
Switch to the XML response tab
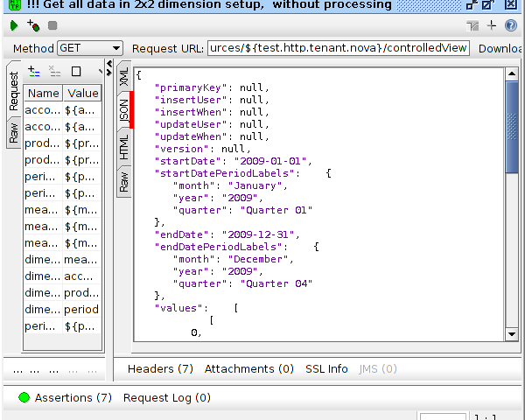point(123,76)
